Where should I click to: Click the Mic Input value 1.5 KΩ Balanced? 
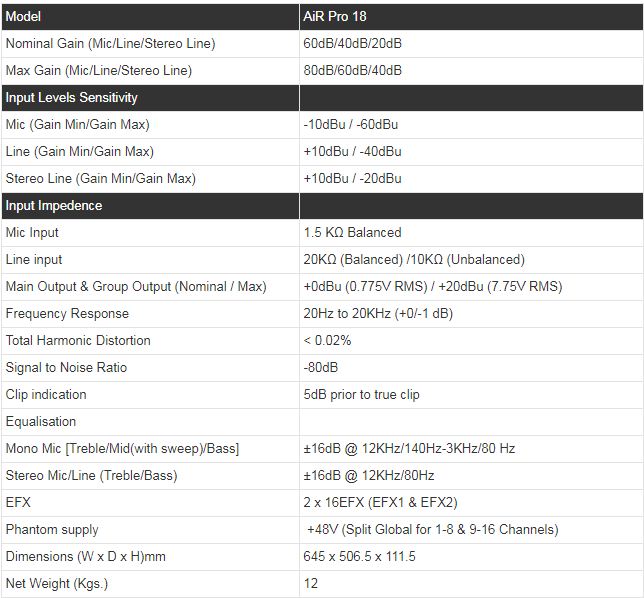pos(352,233)
